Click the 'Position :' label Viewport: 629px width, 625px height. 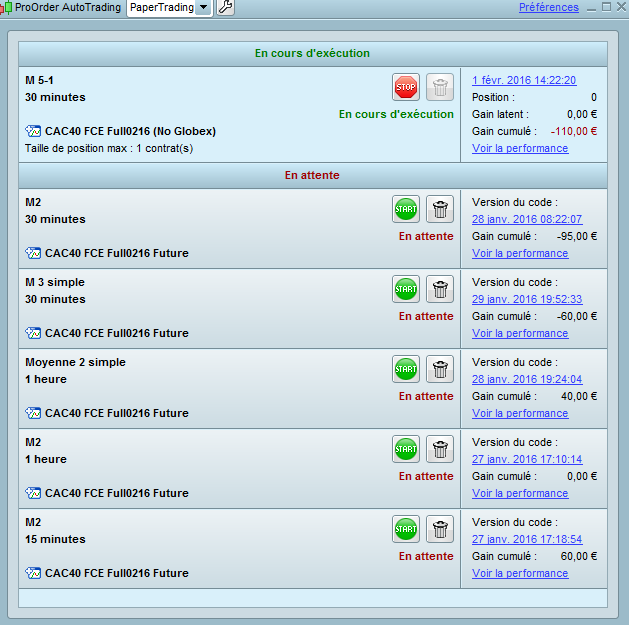tap(493, 97)
